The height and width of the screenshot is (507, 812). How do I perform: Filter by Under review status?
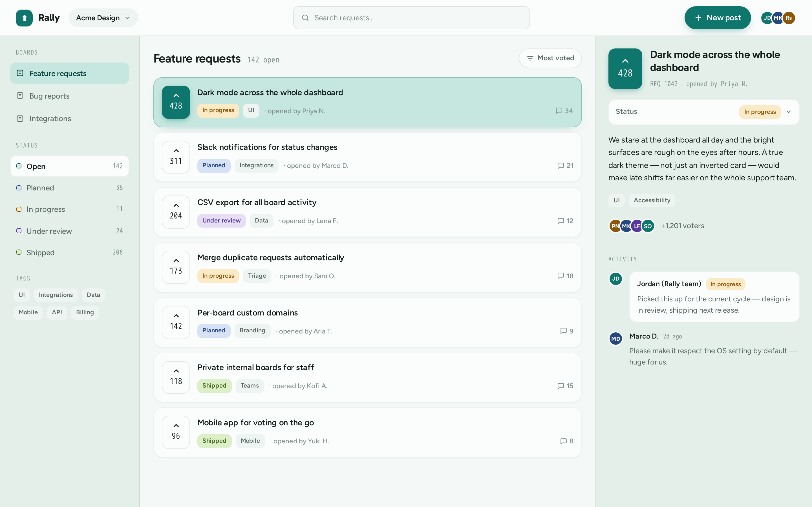[x=69, y=231]
